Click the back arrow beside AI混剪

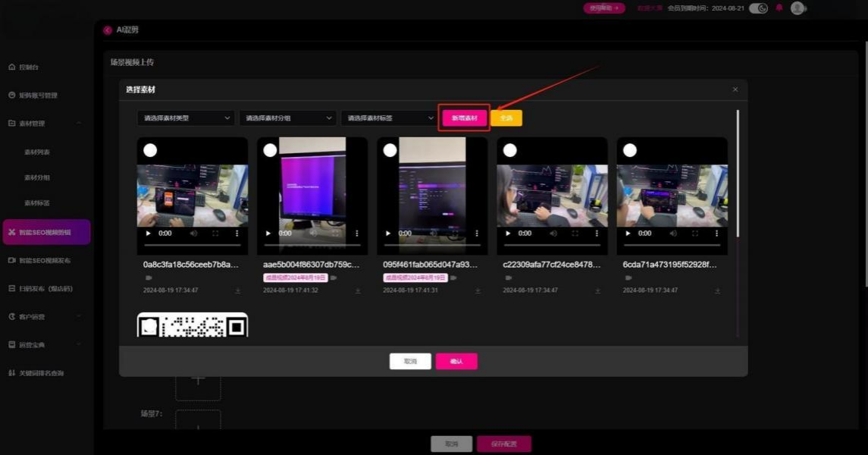point(107,30)
